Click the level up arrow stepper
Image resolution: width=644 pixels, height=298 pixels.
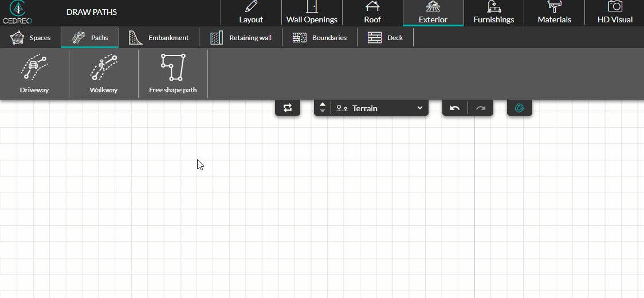point(323,104)
